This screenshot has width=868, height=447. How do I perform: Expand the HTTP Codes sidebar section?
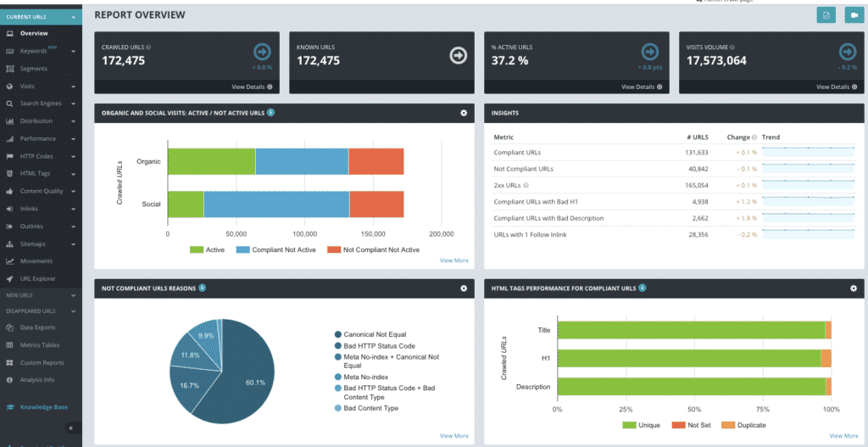tap(74, 157)
